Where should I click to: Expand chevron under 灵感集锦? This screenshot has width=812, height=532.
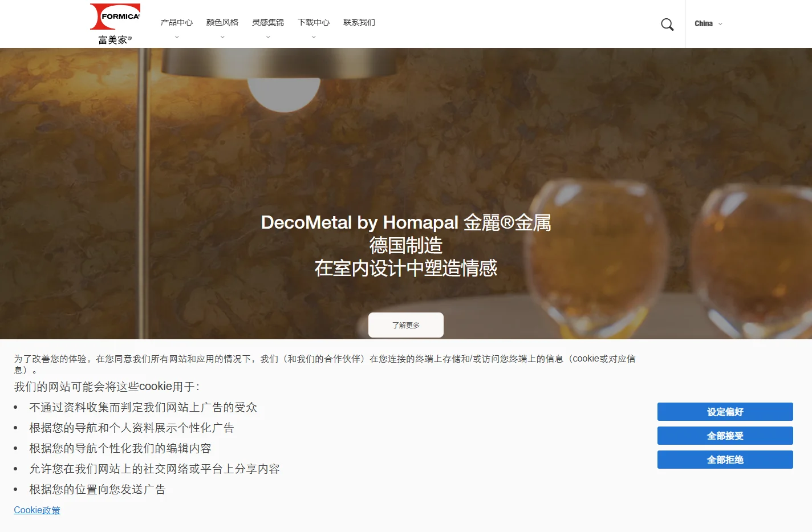click(x=268, y=37)
